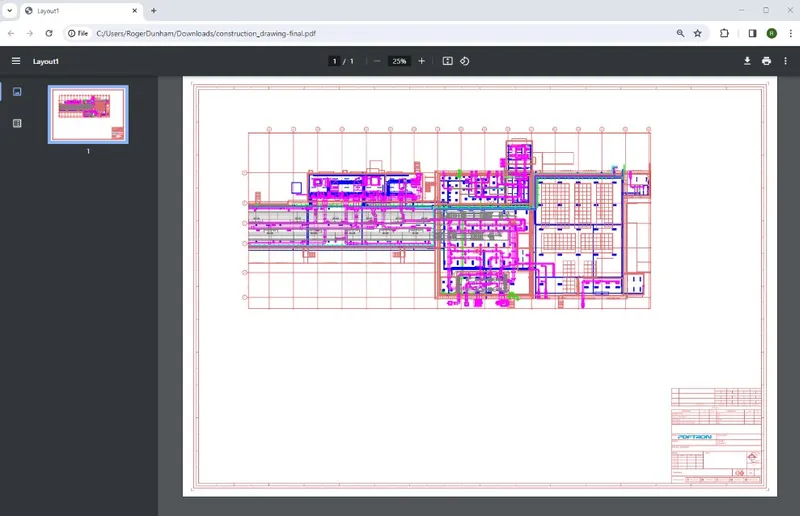Image resolution: width=800 pixels, height=516 pixels.
Task: Open the PDF viewer more actions menu
Action: (x=786, y=61)
